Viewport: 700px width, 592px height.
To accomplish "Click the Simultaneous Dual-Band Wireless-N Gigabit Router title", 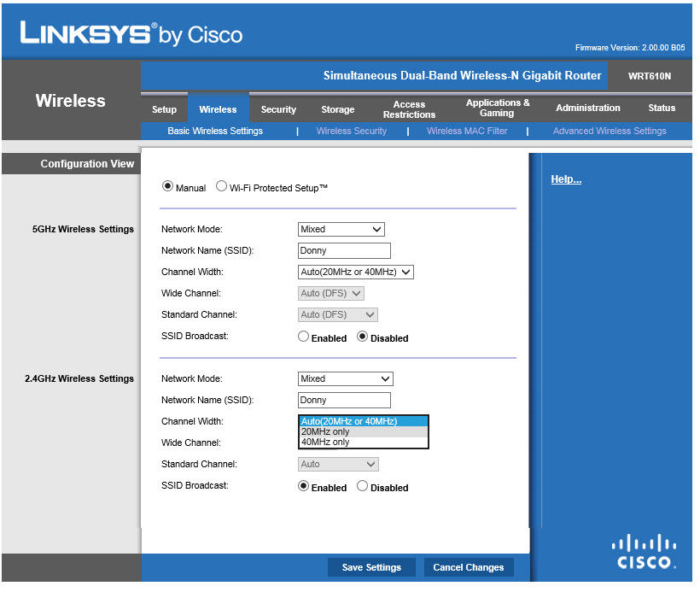I will 462,75.
